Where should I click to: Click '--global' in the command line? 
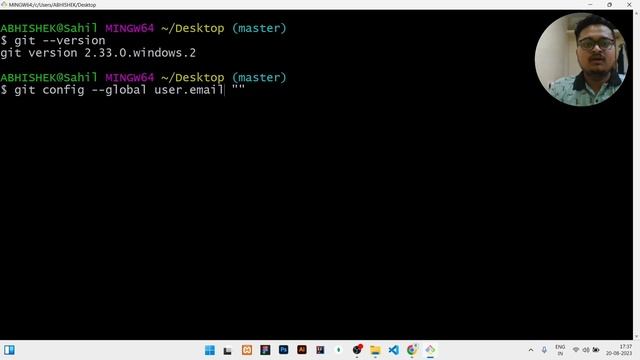[x=119, y=89]
